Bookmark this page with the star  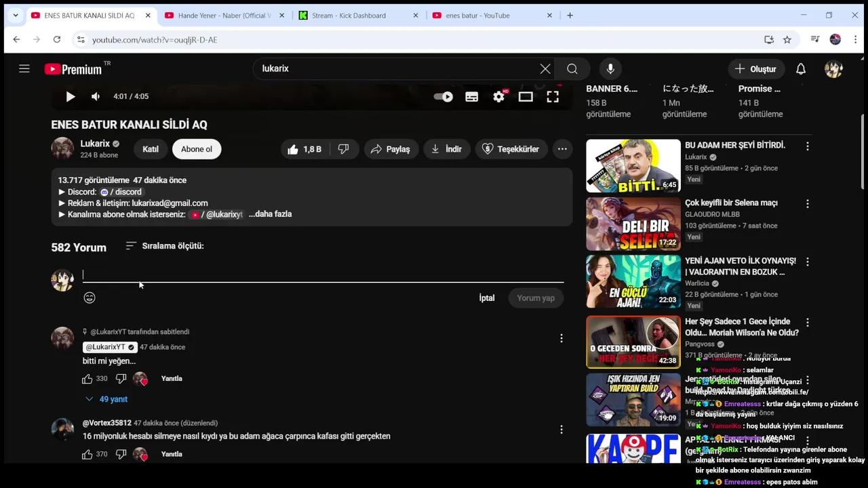[787, 40]
